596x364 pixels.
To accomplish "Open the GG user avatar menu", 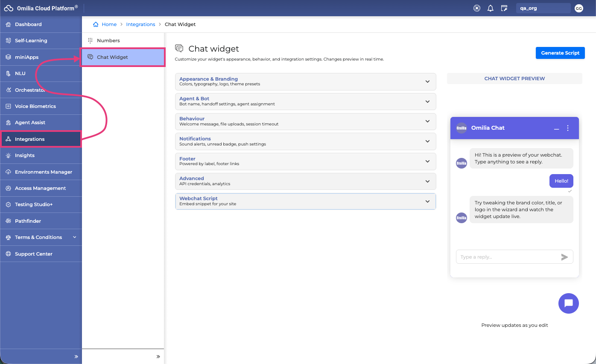I will (579, 8).
